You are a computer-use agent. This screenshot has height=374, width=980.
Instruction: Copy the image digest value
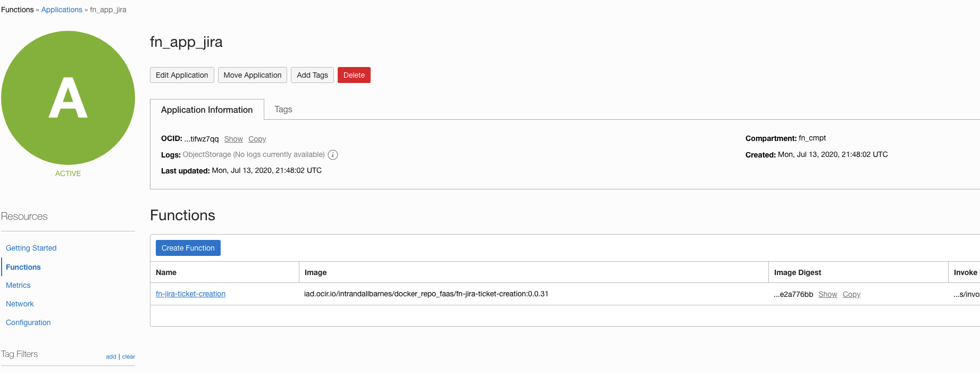click(851, 294)
